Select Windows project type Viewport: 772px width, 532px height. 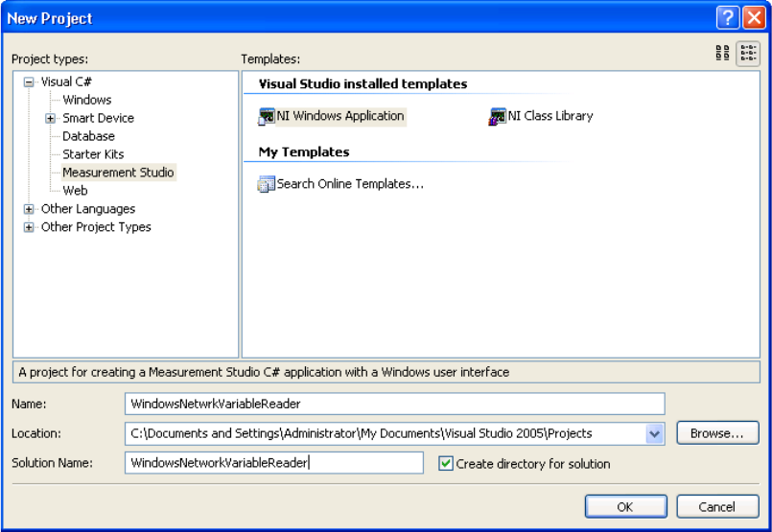tap(87, 100)
